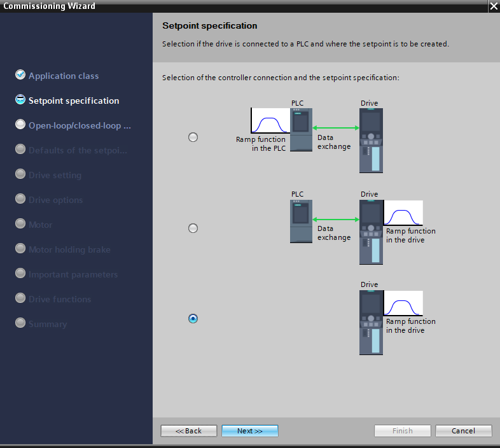This screenshot has height=448, width=500.
Task: Click the PLC device image in second option
Action: [301, 221]
